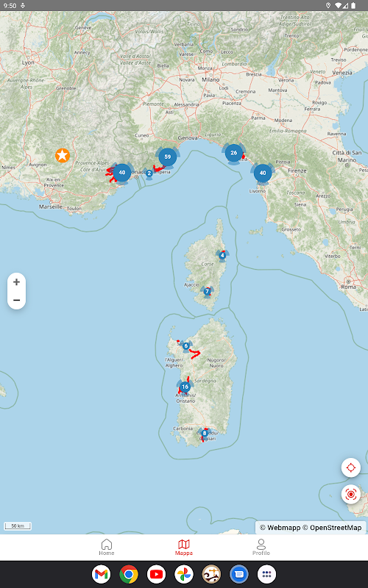Open the Webmapp attribution link
Viewport: 368px width, 588px height.
(x=280, y=528)
